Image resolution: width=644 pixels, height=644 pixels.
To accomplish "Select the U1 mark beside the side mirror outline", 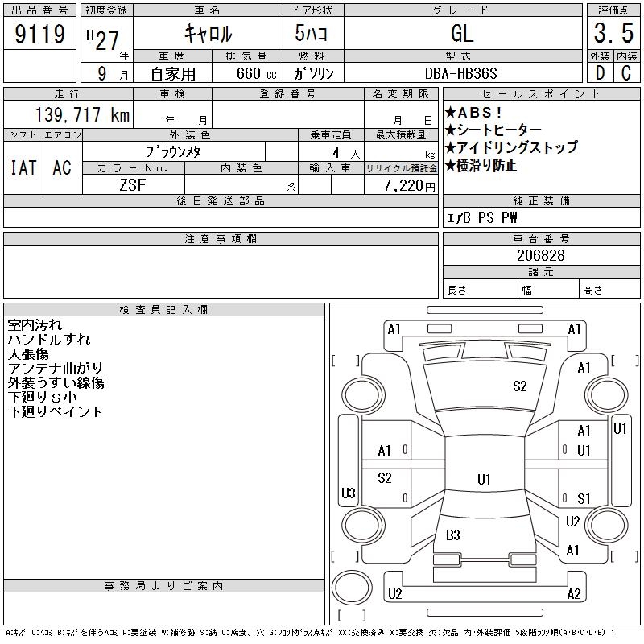I will click(620, 429).
